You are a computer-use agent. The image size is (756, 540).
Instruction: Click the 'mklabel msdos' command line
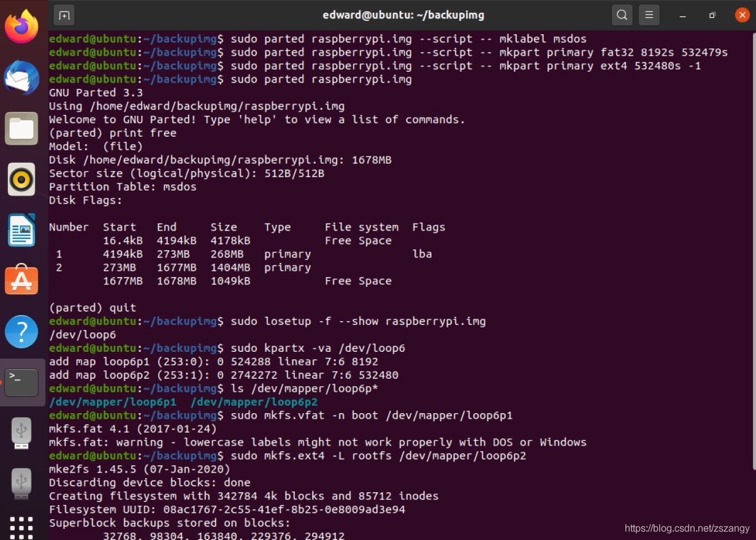[x=409, y=39]
